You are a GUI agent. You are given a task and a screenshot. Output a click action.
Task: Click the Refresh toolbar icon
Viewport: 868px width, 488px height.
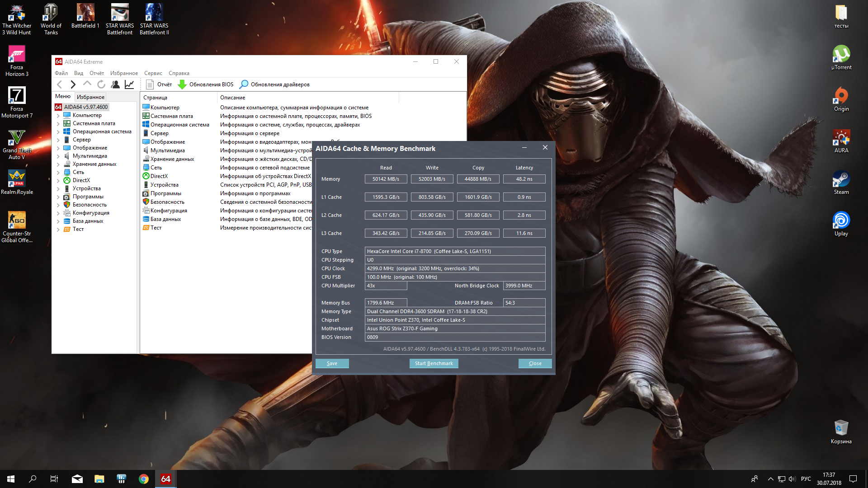point(101,84)
